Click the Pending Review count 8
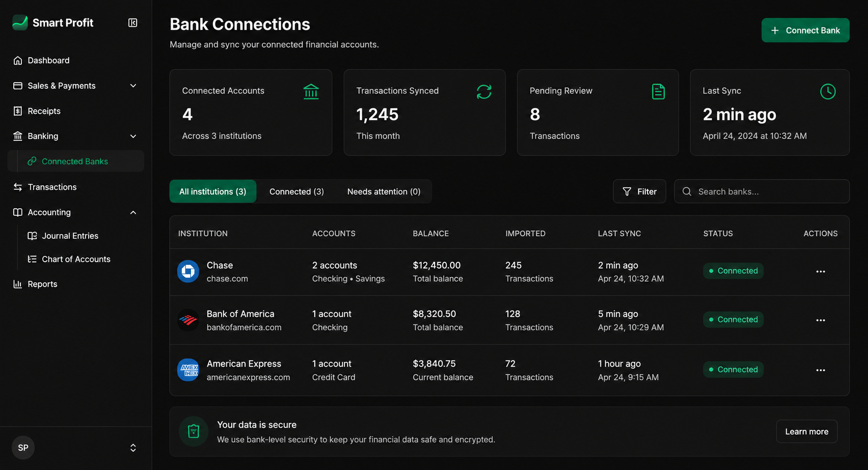This screenshot has height=470, width=868. point(535,115)
